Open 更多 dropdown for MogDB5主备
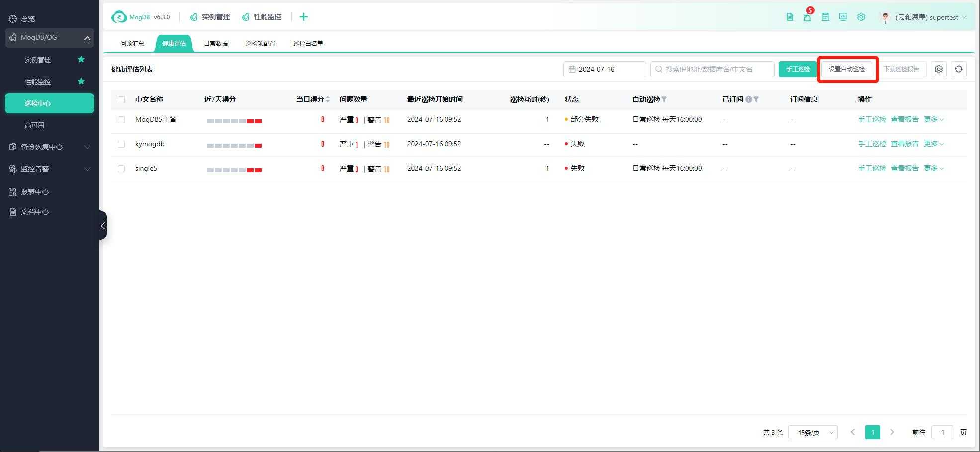Image resolution: width=980 pixels, height=452 pixels. pyautogui.click(x=933, y=119)
